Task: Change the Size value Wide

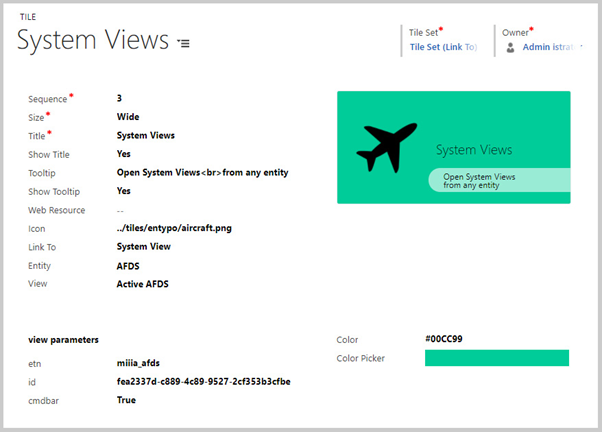Action: (x=128, y=117)
